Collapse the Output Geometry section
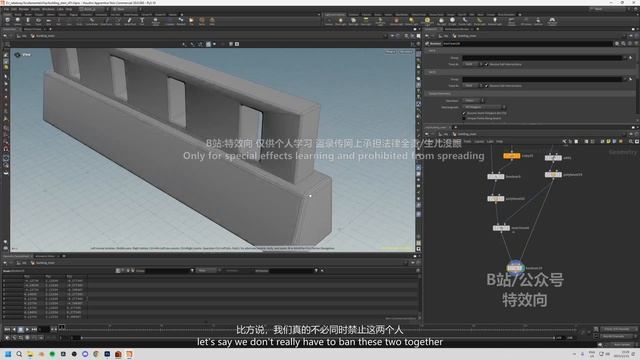640x360 pixels. 439,93
